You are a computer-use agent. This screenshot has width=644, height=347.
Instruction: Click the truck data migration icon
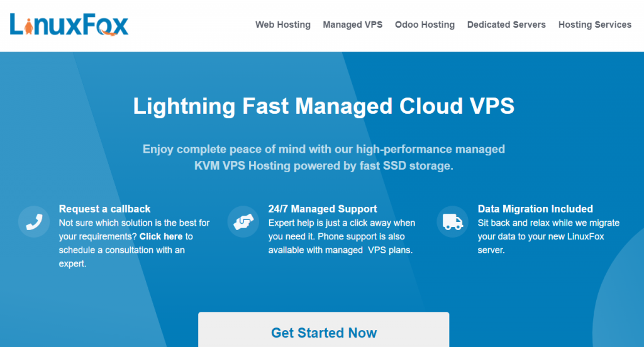[453, 222]
